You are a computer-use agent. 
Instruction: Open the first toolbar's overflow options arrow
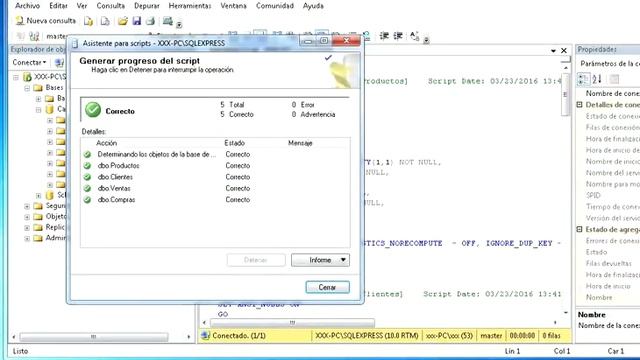coord(179,25)
